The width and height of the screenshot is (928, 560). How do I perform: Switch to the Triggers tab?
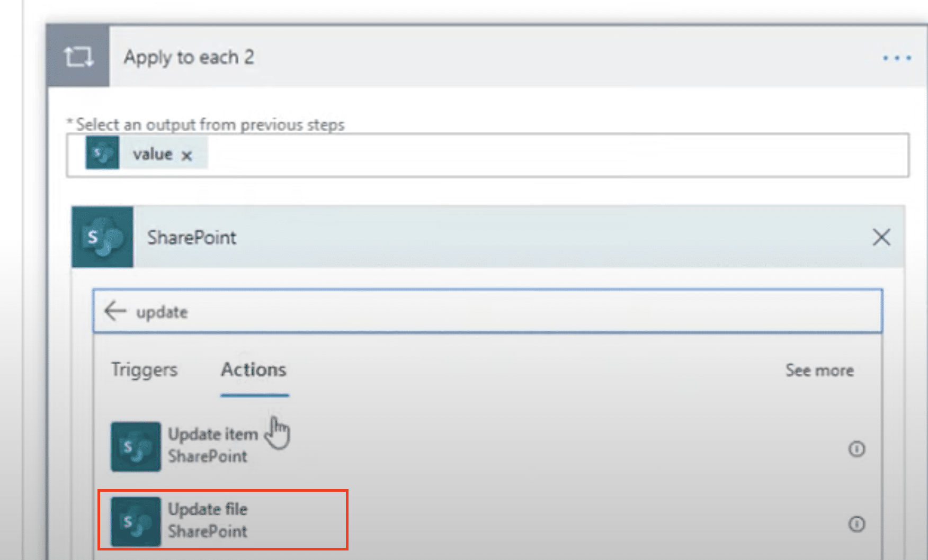coord(144,369)
